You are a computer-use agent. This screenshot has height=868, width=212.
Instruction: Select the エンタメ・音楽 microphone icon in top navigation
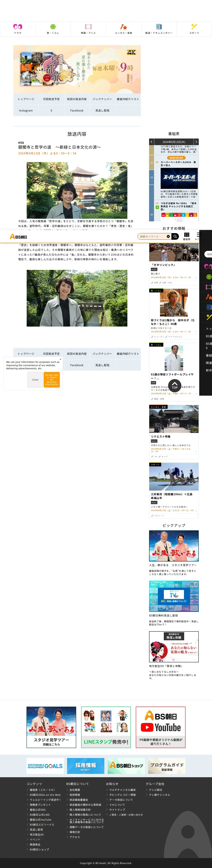[123, 27]
